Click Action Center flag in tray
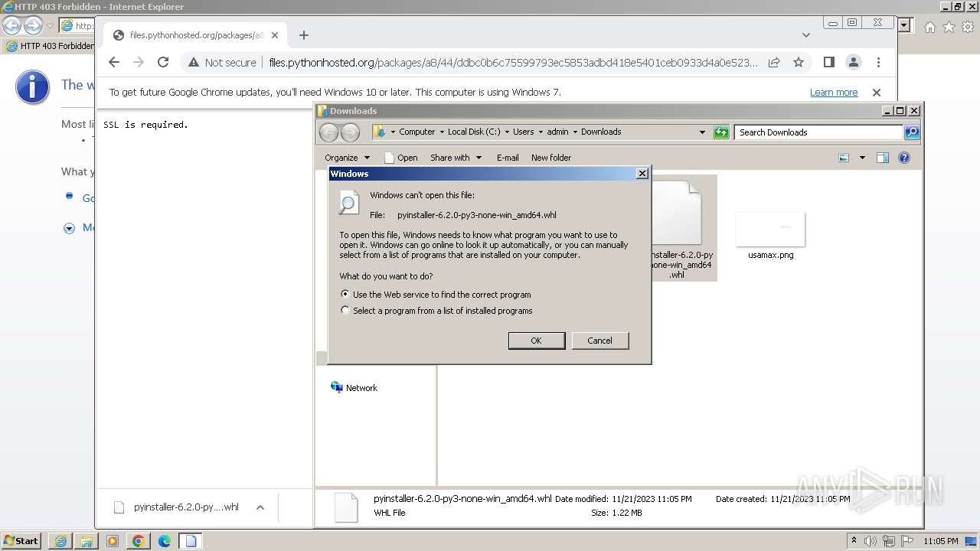 [x=907, y=541]
